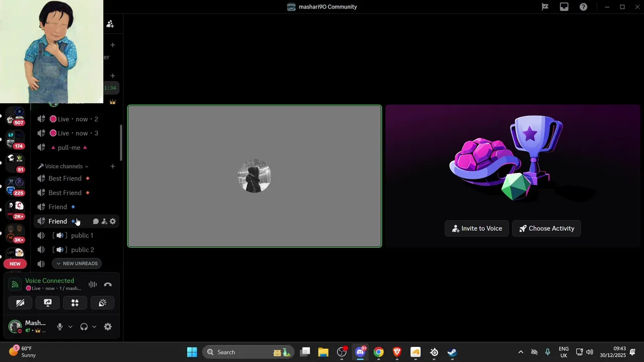Open the Help question mark icon
The image size is (644, 362).
[583, 7]
